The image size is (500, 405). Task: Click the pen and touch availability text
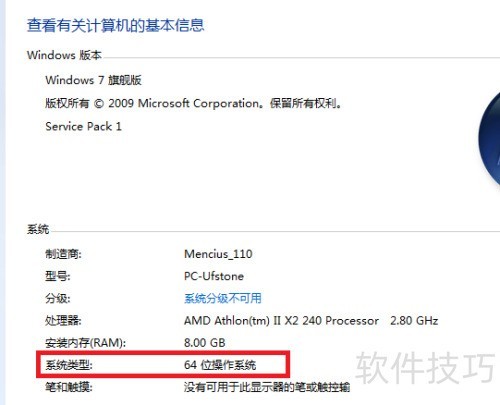[x=267, y=387]
